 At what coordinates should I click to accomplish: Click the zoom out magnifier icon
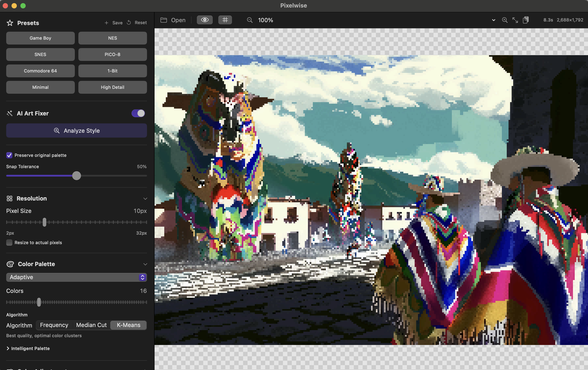tap(250, 20)
